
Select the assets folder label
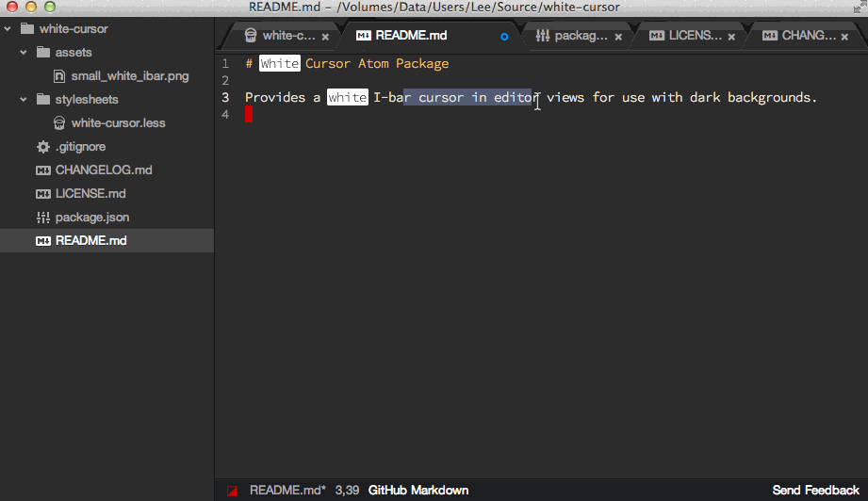(74, 53)
